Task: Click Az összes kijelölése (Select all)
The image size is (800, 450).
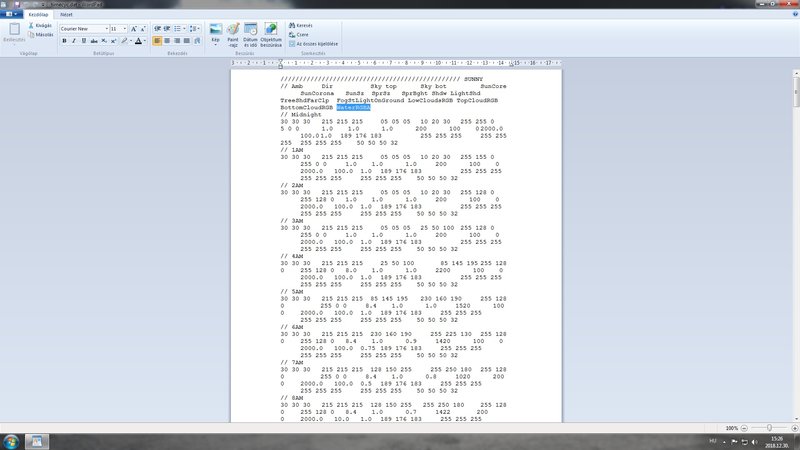Action: [313, 44]
